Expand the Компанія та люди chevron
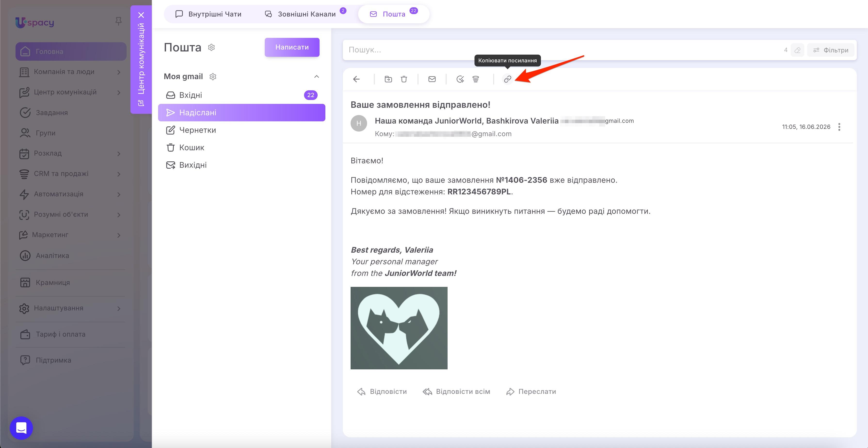 [119, 72]
